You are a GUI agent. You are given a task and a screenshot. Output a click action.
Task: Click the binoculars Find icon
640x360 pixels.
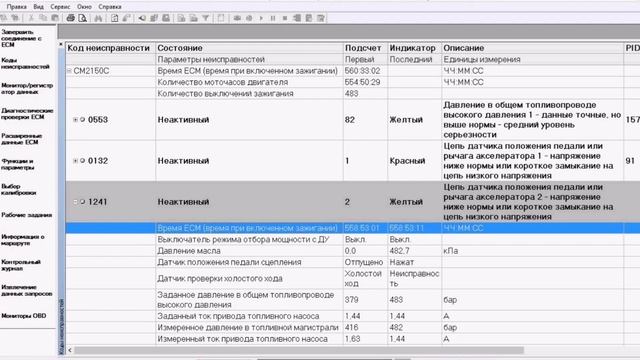98,18
